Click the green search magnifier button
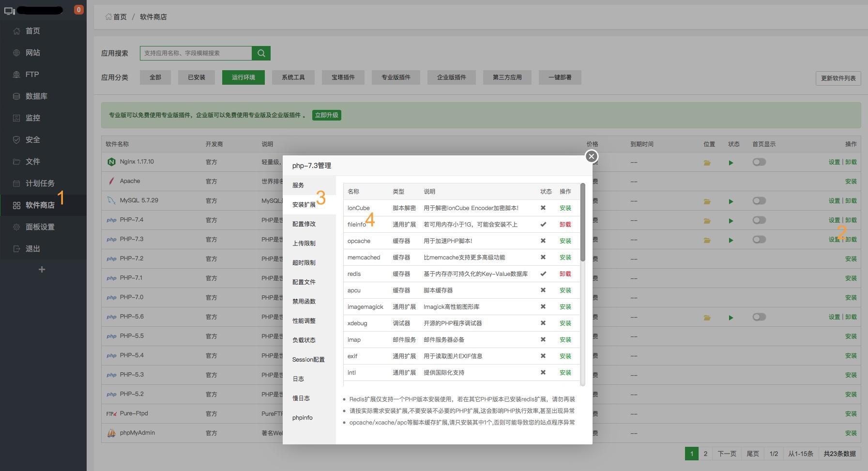 [261, 53]
